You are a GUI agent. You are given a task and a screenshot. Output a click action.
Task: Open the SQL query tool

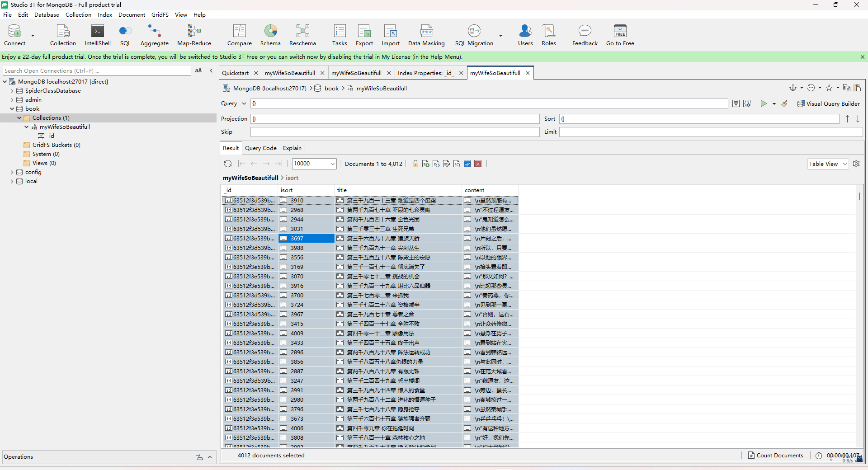(x=125, y=35)
